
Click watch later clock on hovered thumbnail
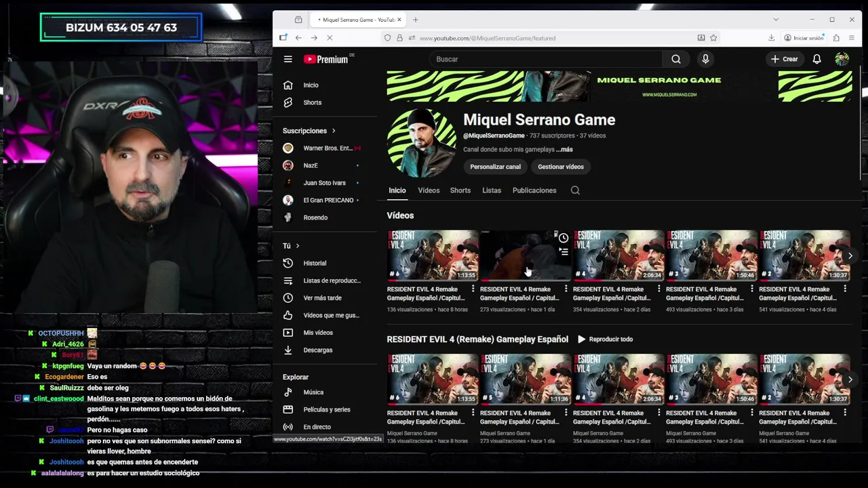(563, 239)
